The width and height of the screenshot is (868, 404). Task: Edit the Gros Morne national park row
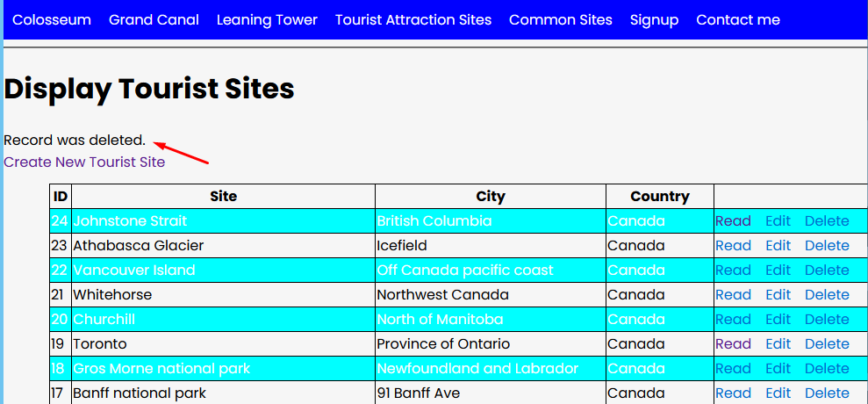(x=778, y=369)
